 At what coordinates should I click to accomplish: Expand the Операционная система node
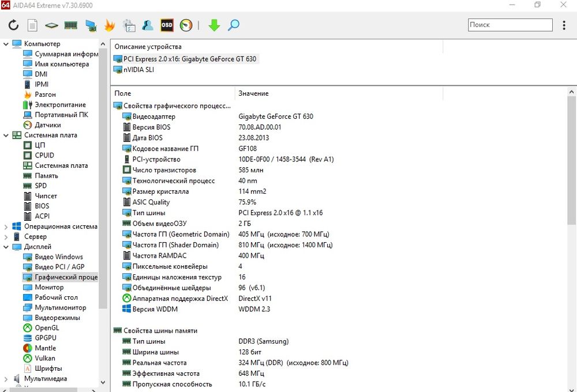click(x=6, y=227)
